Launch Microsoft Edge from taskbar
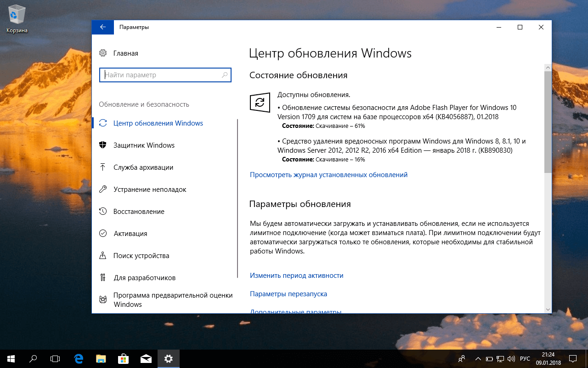Screen dimensions: 588x368 [79, 358]
